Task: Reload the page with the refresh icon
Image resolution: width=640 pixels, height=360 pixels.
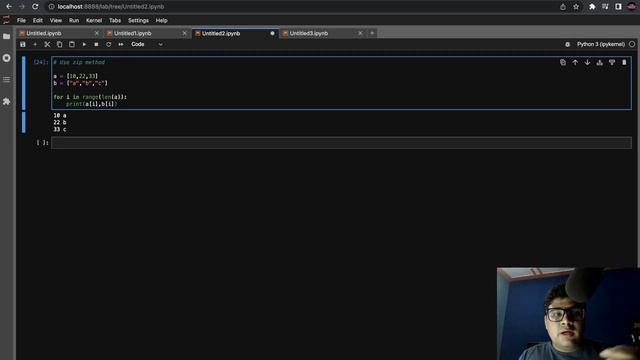Action: click(x=35, y=7)
